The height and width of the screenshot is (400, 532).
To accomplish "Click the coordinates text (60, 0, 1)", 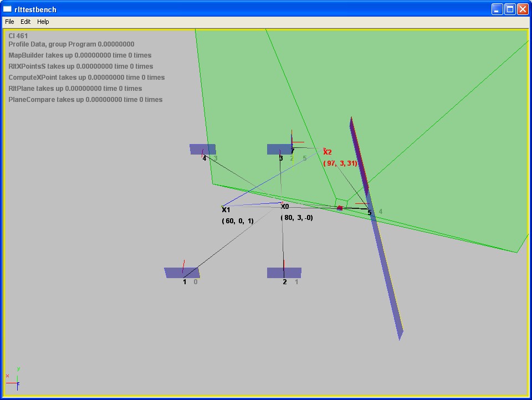I will 238,221.
